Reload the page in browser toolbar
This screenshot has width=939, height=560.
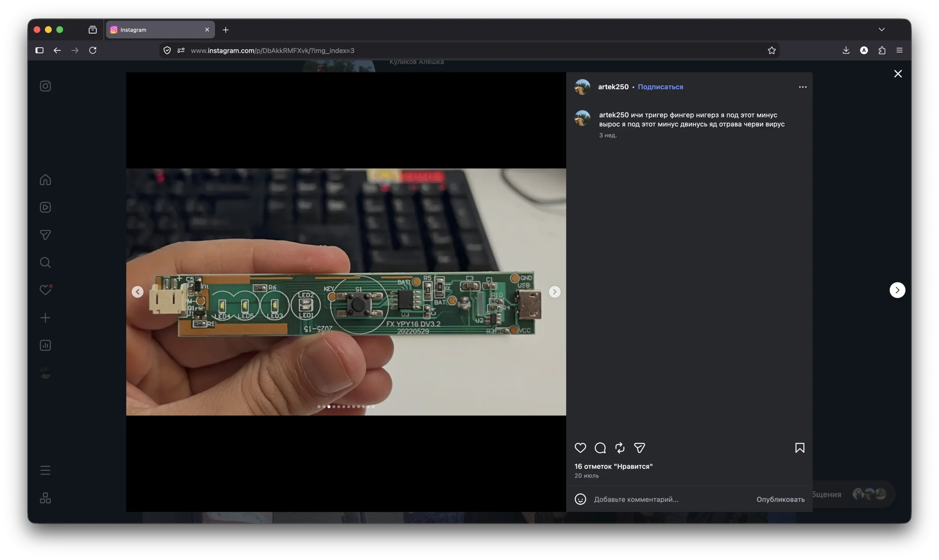click(x=93, y=50)
